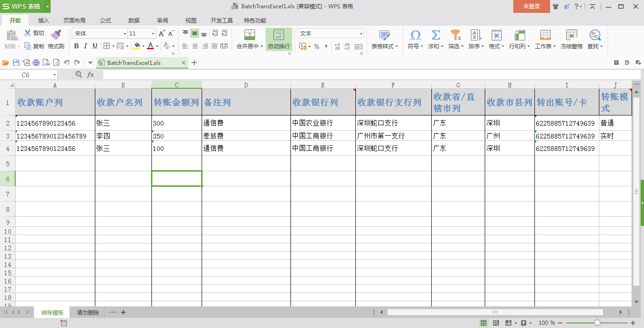Viewport: 644px width, 328px height.
Task: Click the Format Painter brush icon
Action: pyautogui.click(x=56, y=35)
